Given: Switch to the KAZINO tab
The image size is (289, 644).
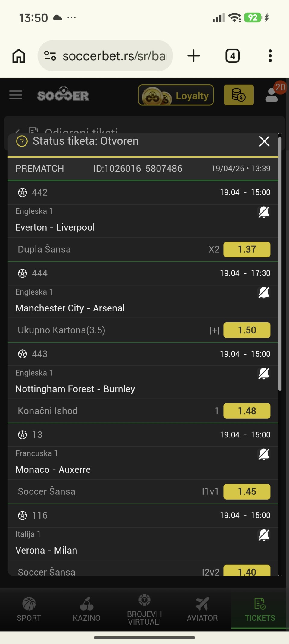Looking at the screenshot, I should coord(87,609).
